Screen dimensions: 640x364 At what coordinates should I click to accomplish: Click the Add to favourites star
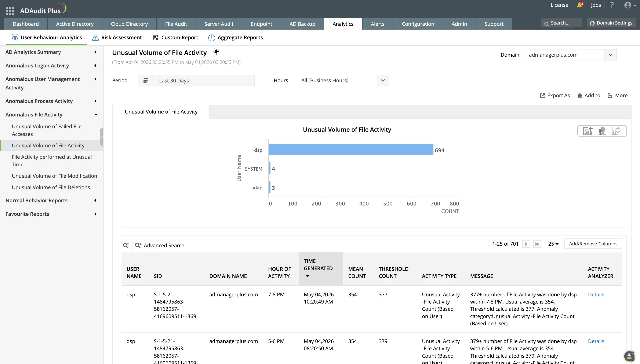point(588,96)
